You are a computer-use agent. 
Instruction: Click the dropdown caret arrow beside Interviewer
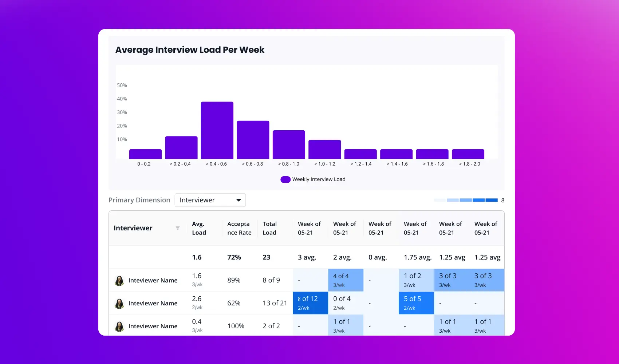tap(238, 200)
